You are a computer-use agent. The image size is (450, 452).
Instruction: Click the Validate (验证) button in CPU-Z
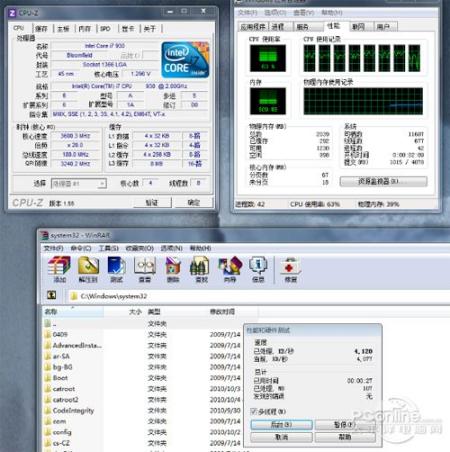click(x=152, y=202)
